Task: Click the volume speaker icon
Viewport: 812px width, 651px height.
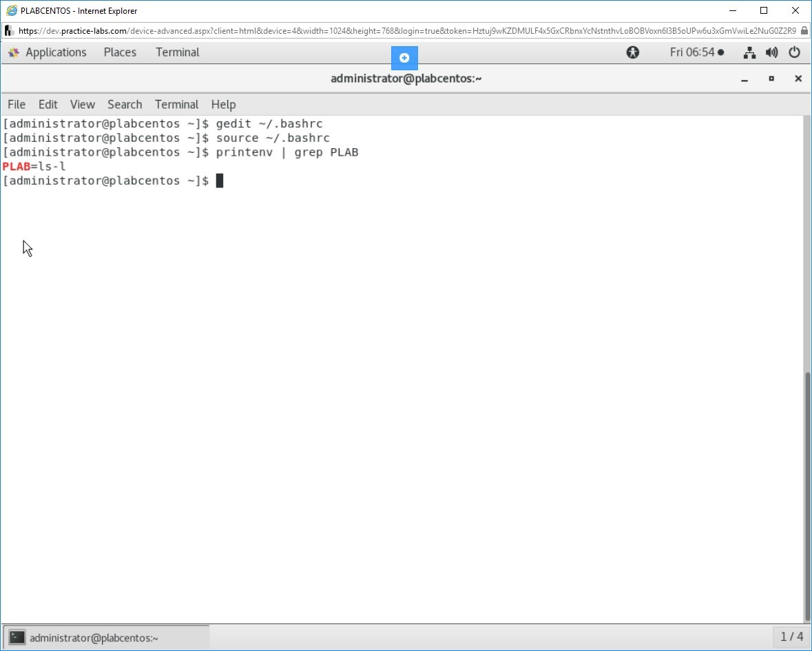Action: click(x=772, y=52)
